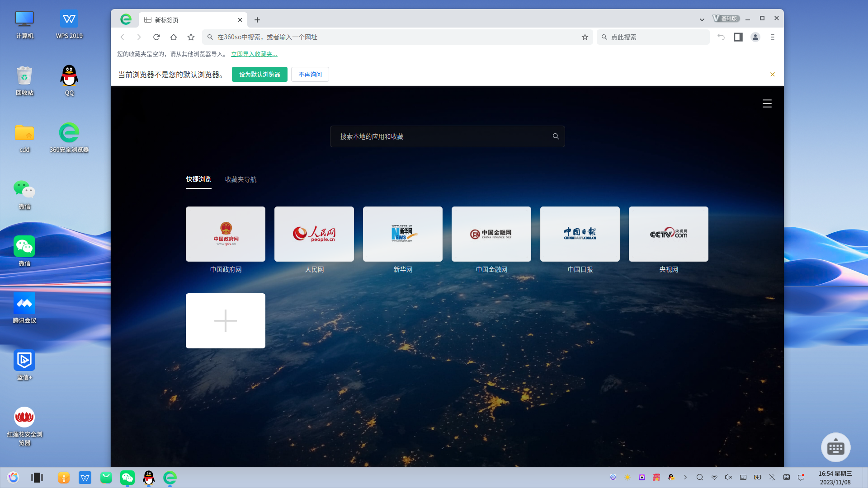
Task: Click the add shortcut plus tile
Action: tap(225, 321)
